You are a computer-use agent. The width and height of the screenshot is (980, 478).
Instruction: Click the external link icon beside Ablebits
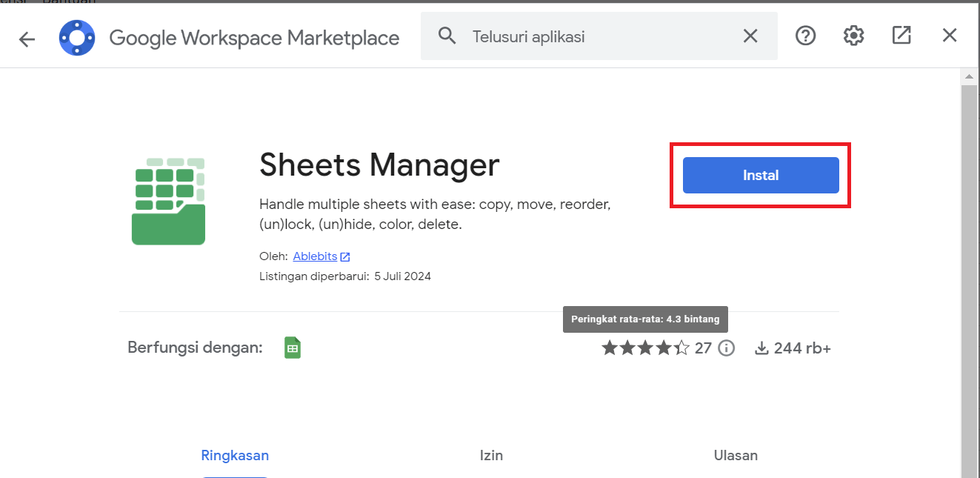tap(345, 256)
